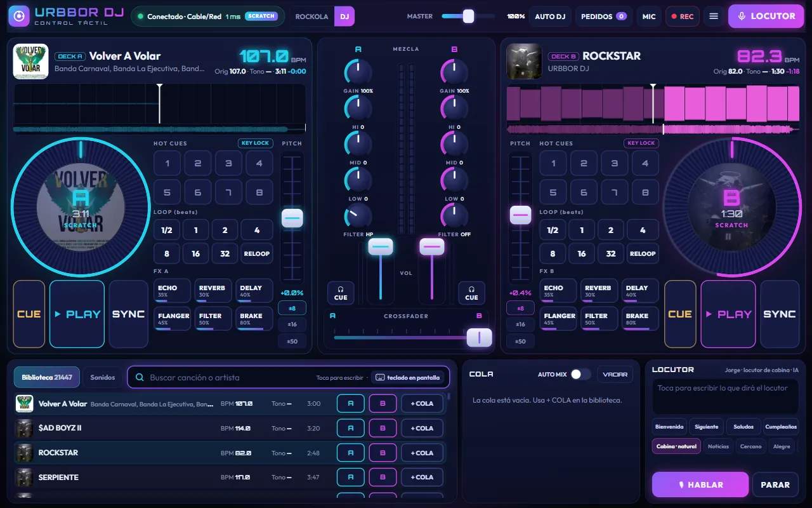
Task: Switch to ROCKOLA mode
Action: 312,17
